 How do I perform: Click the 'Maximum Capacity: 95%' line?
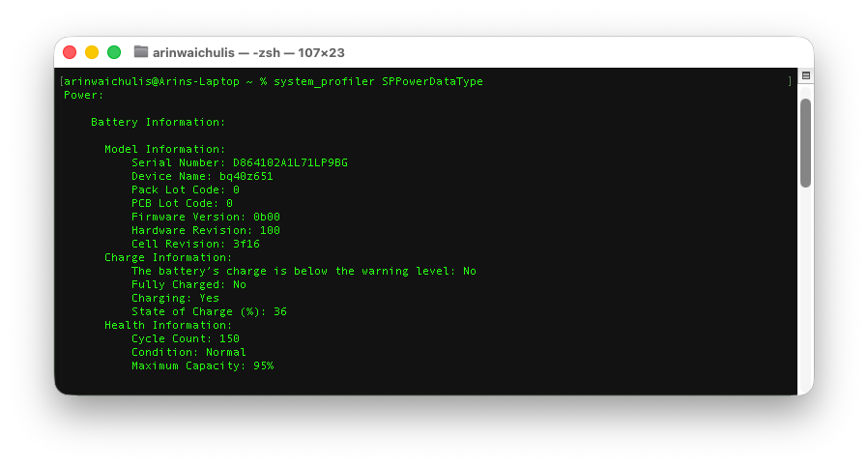202,365
